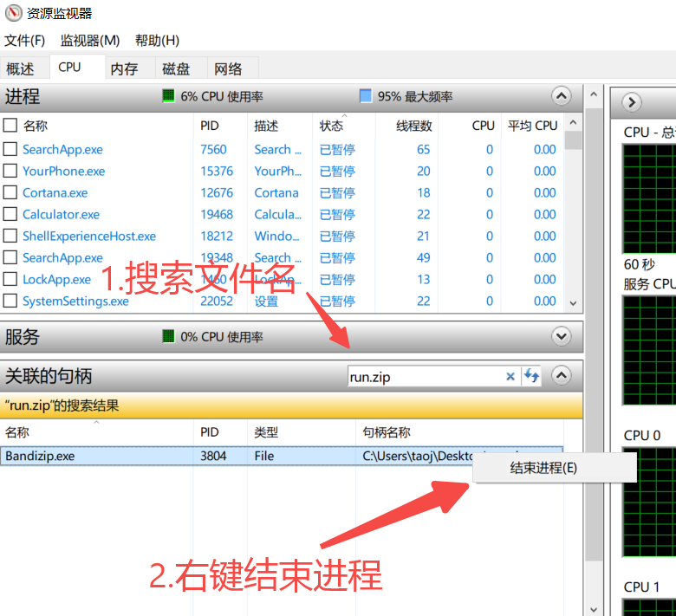Open the 监视器(M) menu

tap(89, 41)
